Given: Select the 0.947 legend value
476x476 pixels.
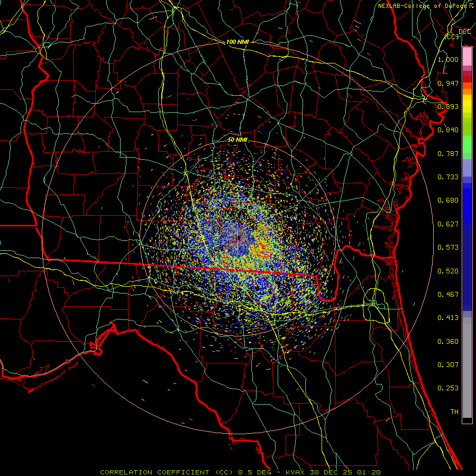Looking at the screenshot, I should (x=448, y=83).
